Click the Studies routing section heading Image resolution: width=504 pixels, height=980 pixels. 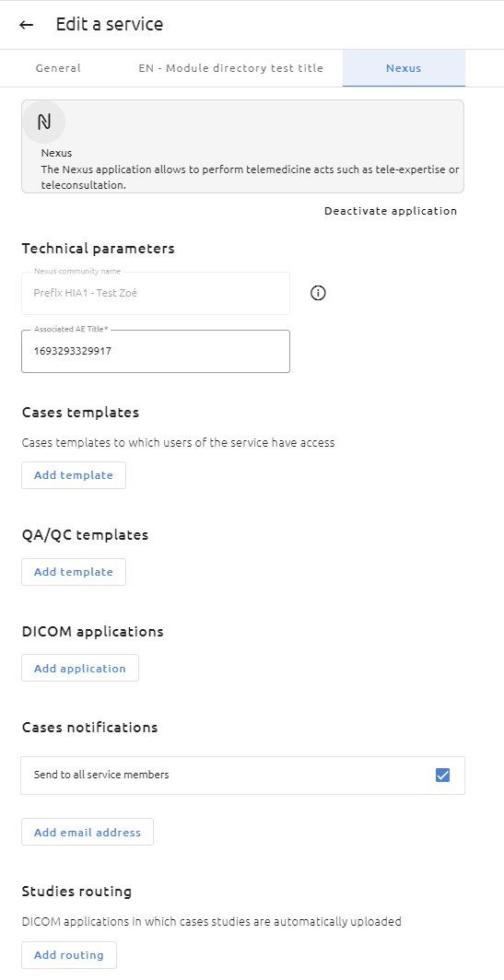(x=76, y=891)
